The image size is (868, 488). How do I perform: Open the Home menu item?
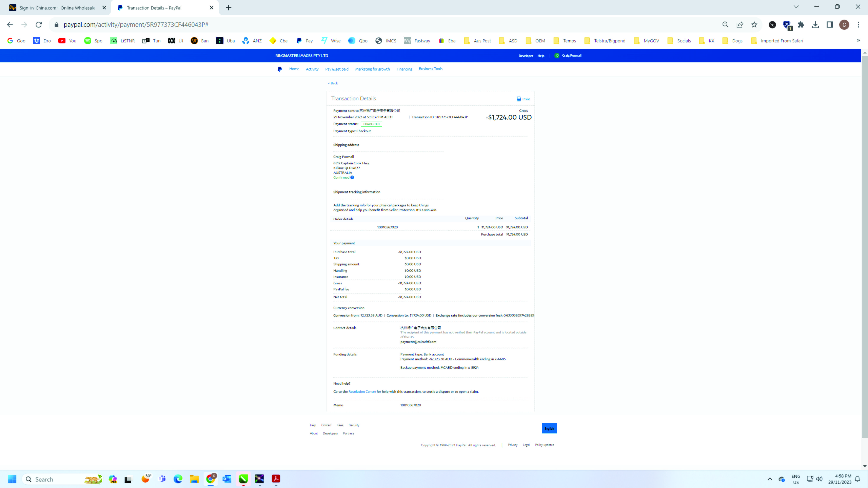(x=294, y=69)
